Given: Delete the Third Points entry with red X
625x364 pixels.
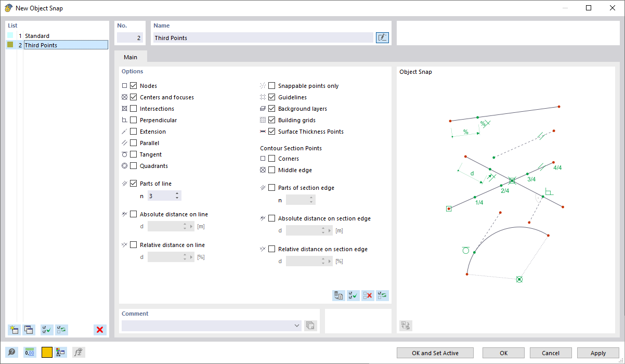Looking at the screenshot, I should tap(100, 330).
